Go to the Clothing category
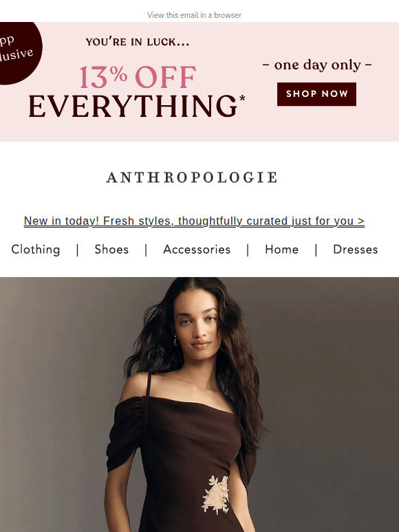 coord(36,250)
